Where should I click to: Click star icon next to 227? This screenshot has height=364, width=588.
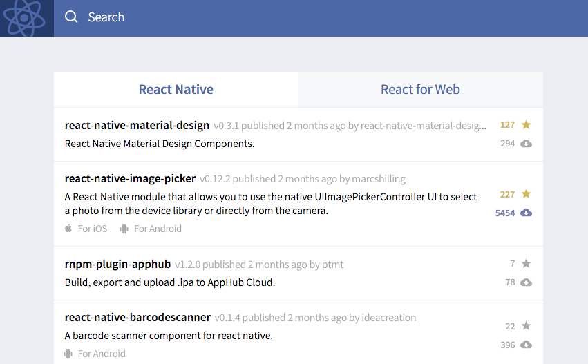pos(526,194)
